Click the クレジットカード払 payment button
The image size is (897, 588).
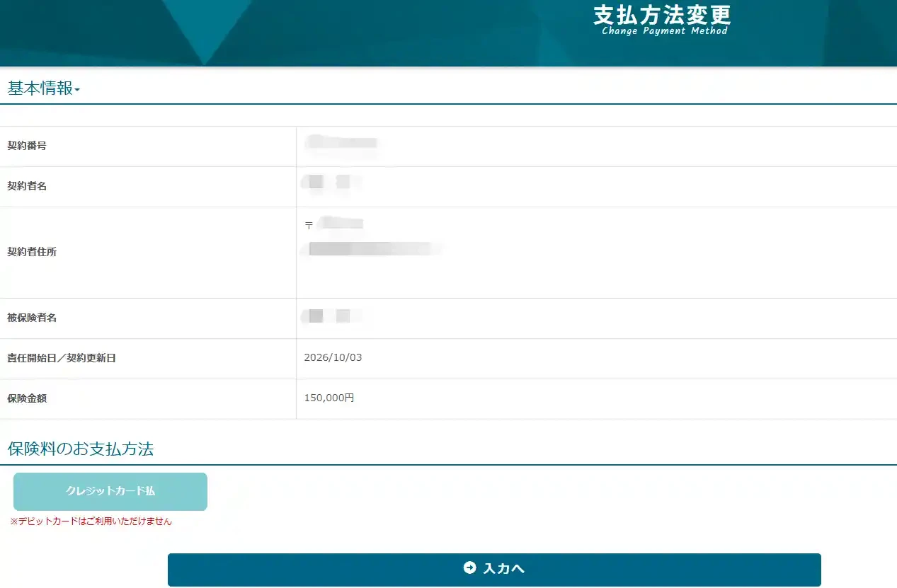pos(110,491)
